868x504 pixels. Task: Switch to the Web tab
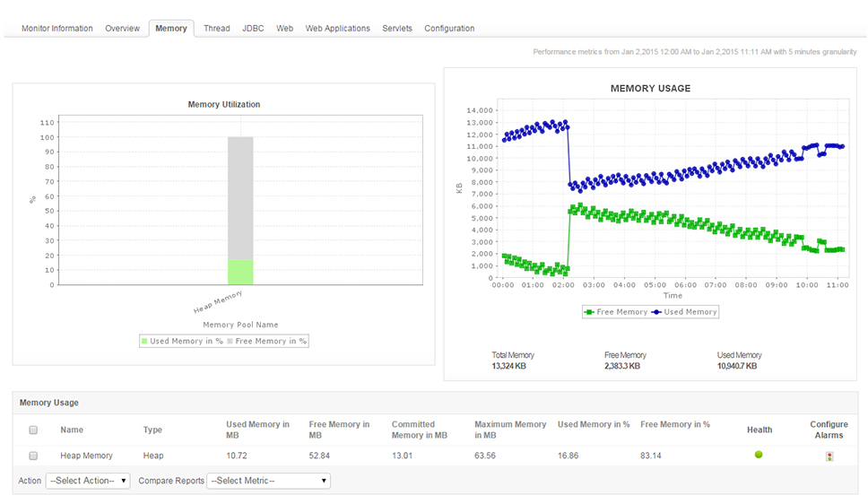(284, 28)
